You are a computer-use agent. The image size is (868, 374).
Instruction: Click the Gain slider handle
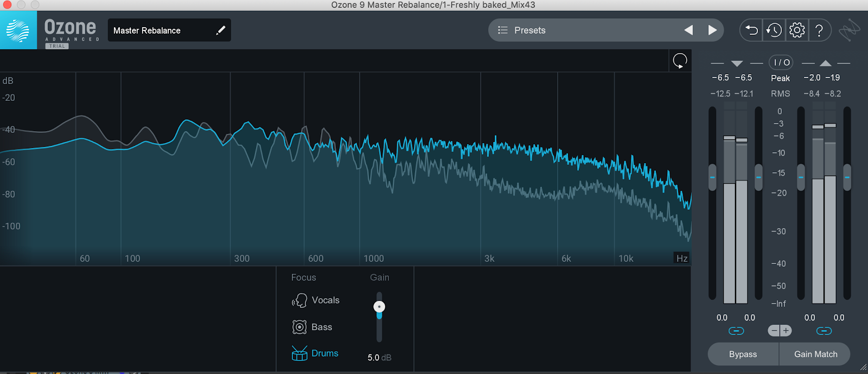379,307
